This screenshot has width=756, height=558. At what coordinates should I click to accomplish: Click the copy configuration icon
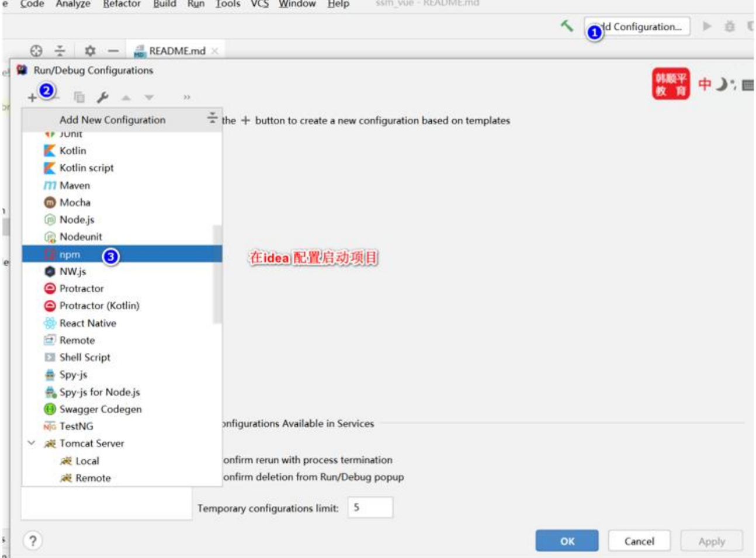click(x=79, y=97)
